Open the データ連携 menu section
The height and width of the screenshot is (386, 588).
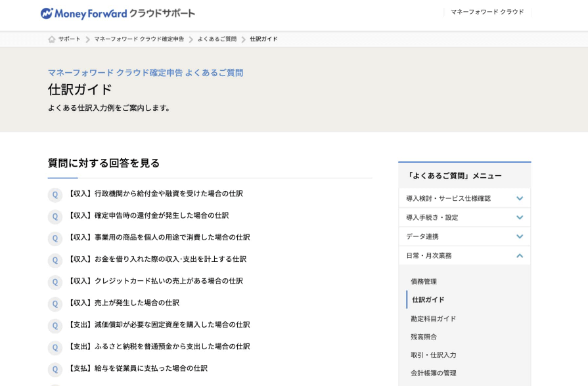pyautogui.click(x=464, y=236)
